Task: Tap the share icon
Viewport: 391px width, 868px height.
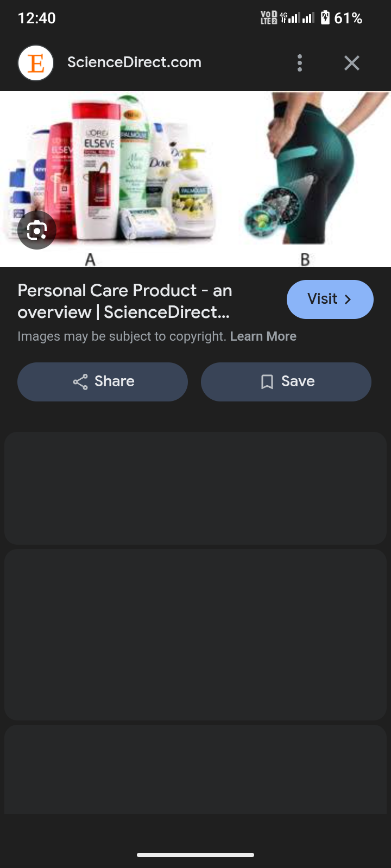Action: point(80,382)
